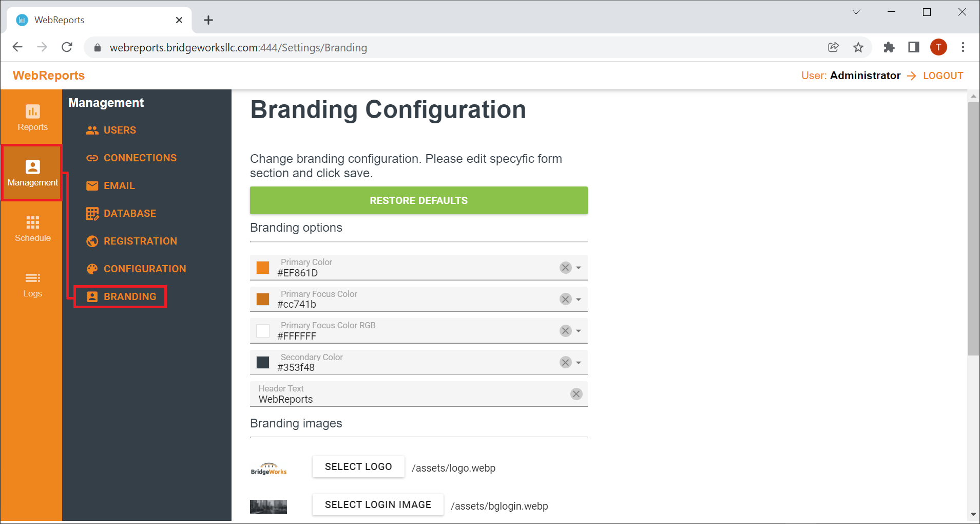Click the white Primary Focus RGB swatch
This screenshot has width=980, height=524.
point(263,331)
